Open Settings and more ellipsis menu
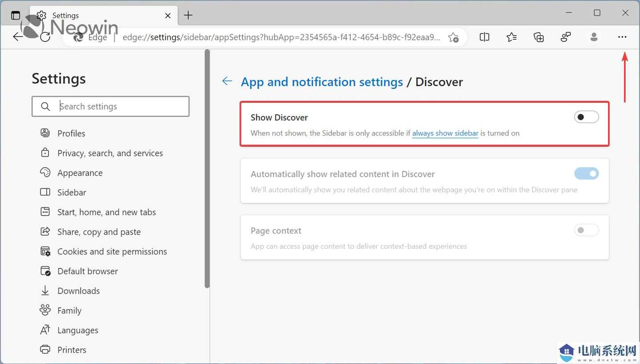This screenshot has height=364, width=640. pos(622,37)
